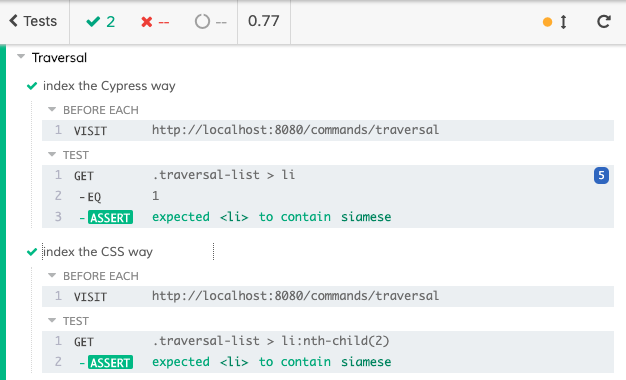Screen dimensions: 626x380
Task: Go back to the Tests list
Action: 33,21
